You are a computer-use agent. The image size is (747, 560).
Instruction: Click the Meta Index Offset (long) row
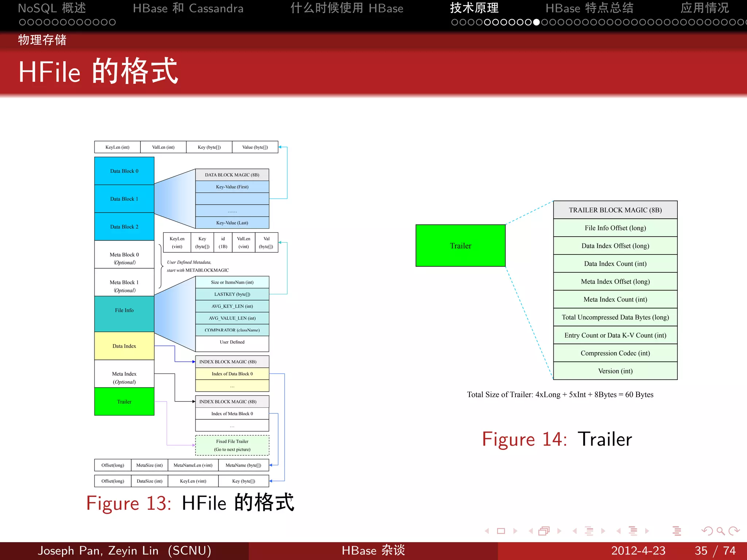[x=615, y=281]
